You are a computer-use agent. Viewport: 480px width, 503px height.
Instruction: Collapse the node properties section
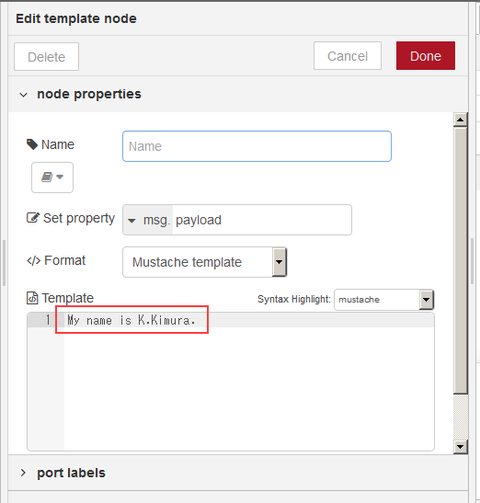(x=23, y=95)
